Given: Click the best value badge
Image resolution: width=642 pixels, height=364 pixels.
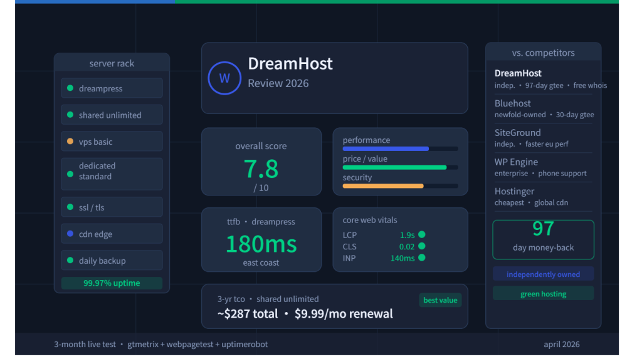Looking at the screenshot, I should tap(440, 300).
